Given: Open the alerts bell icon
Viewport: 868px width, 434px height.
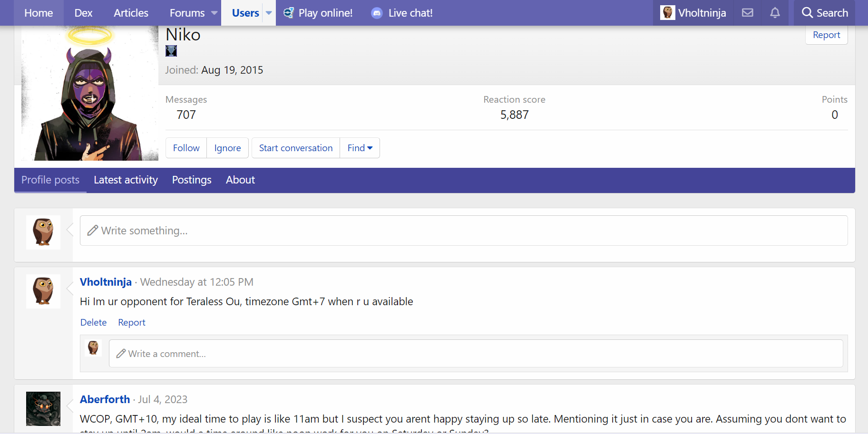Looking at the screenshot, I should coord(775,13).
